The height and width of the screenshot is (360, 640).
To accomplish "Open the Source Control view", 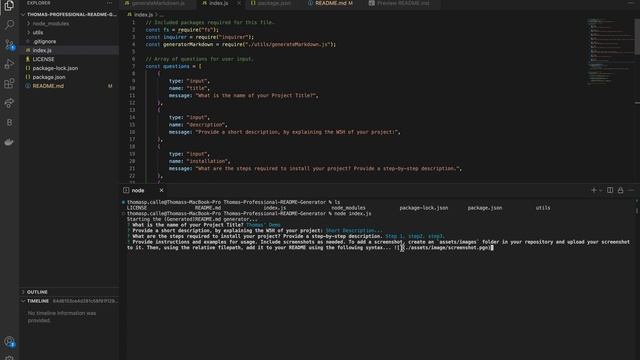I will [9, 44].
